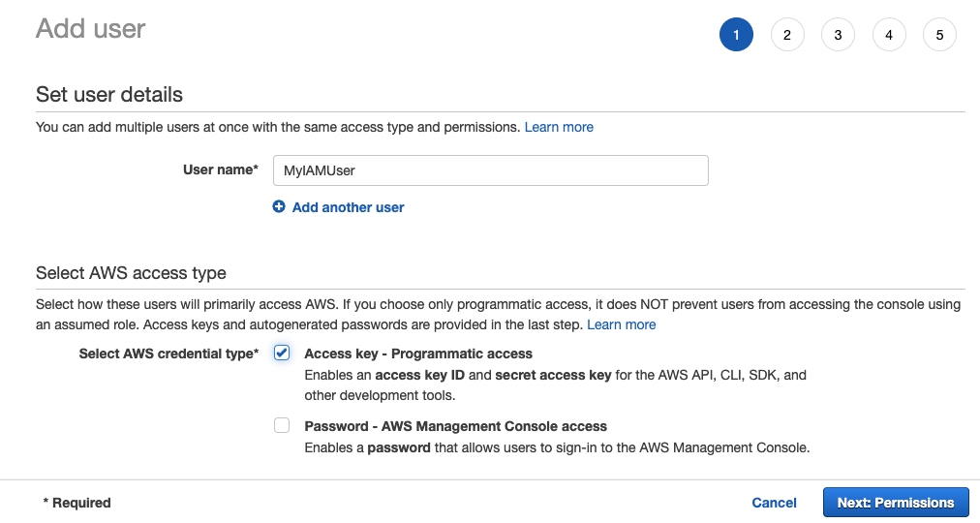Uncheck the Access key programmatic access checkbox
980x523 pixels.
(x=282, y=354)
